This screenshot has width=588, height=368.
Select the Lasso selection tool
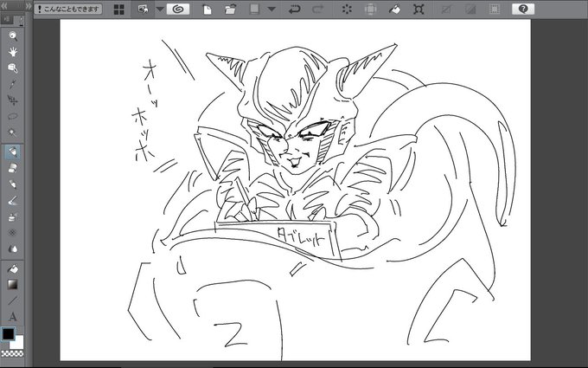point(13,116)
